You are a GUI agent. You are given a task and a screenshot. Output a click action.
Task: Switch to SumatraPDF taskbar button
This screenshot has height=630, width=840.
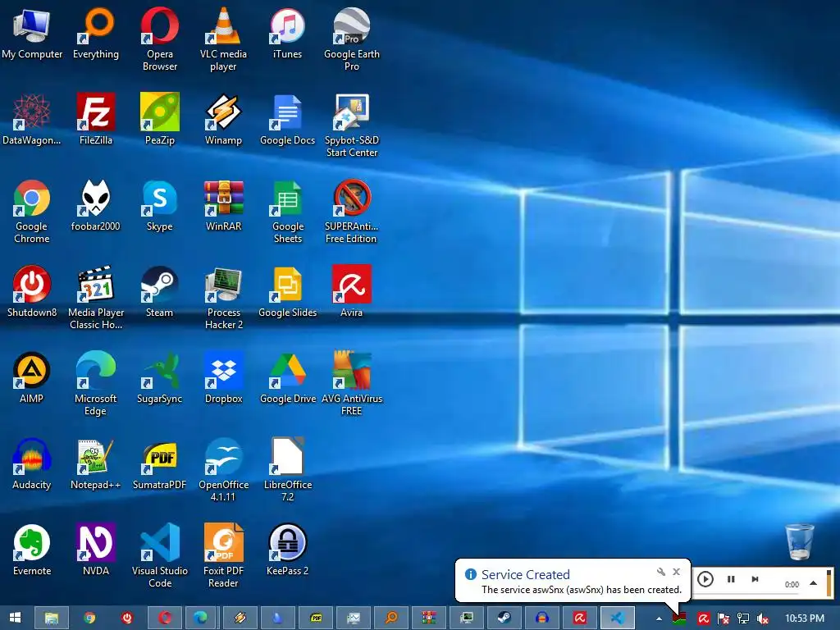coord(316,618)
